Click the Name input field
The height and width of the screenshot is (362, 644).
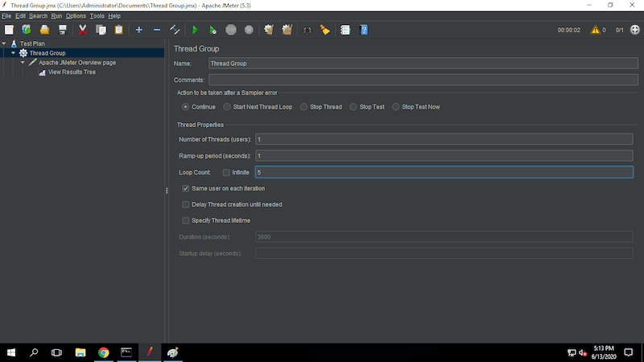pos(423,64)
